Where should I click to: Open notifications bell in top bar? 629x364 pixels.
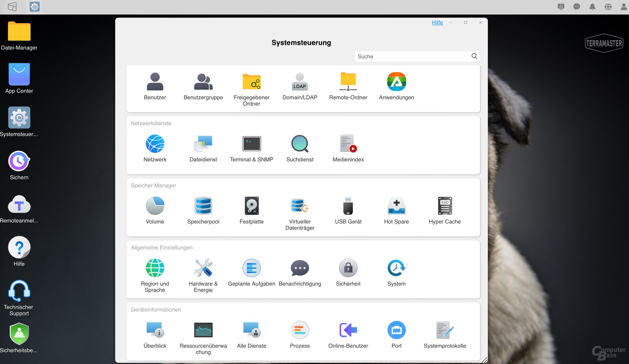[x=592, y=7]
